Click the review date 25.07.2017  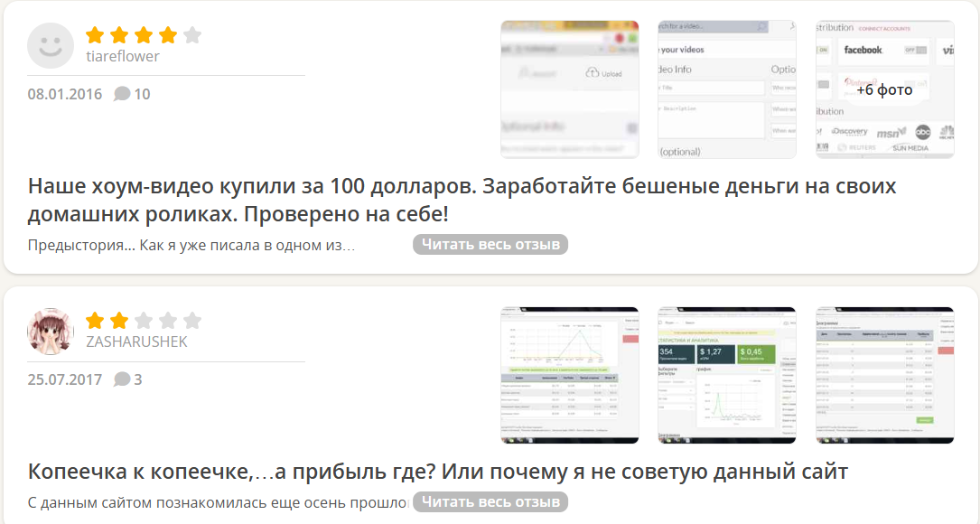click(x=65, y=379)
